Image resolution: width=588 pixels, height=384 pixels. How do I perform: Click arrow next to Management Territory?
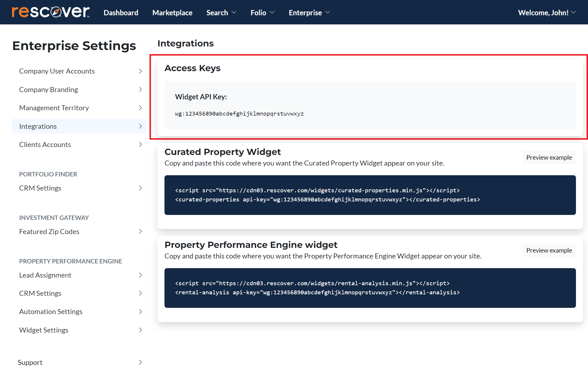(140, 108)
